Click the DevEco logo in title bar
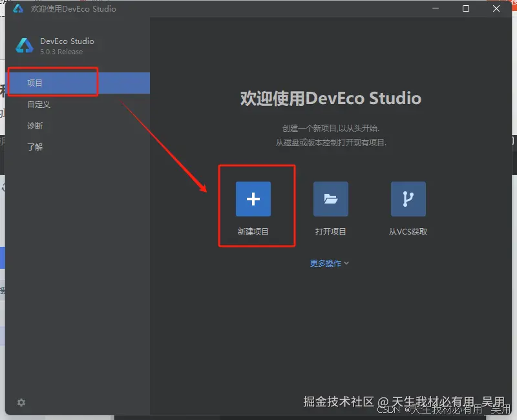517x420 pixels. click(x=18, y=8)
